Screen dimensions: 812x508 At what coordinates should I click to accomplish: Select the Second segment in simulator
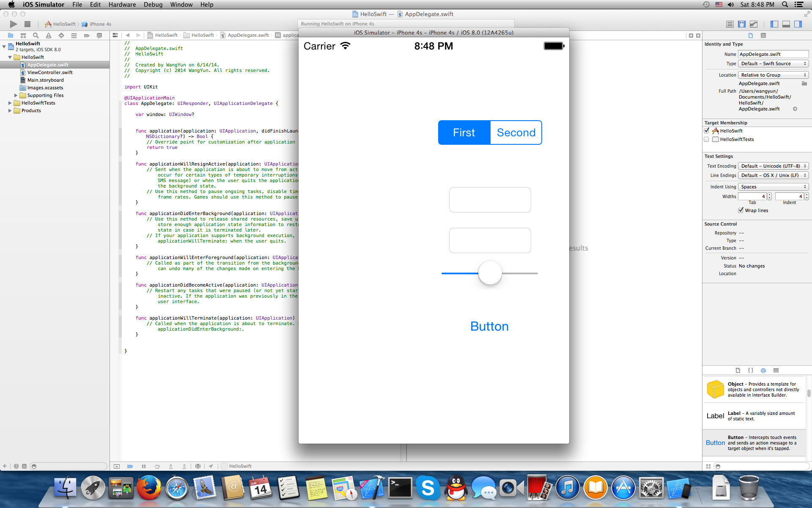pyautogui.click(x=516, y=133)
